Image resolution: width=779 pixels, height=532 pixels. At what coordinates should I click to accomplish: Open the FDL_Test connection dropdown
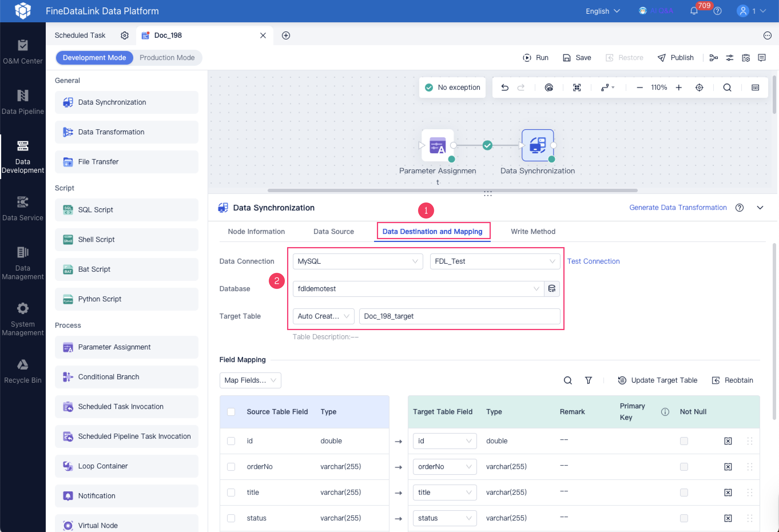(495, 261)
